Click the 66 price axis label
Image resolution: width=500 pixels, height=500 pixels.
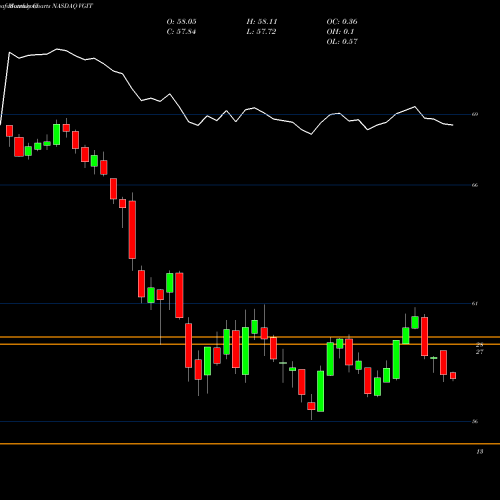point(475,185)
